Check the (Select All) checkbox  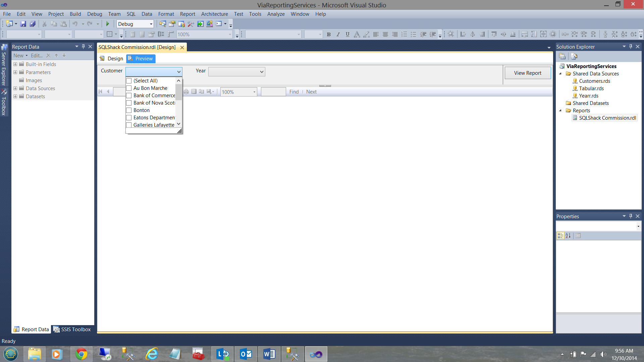coord(129,81)
